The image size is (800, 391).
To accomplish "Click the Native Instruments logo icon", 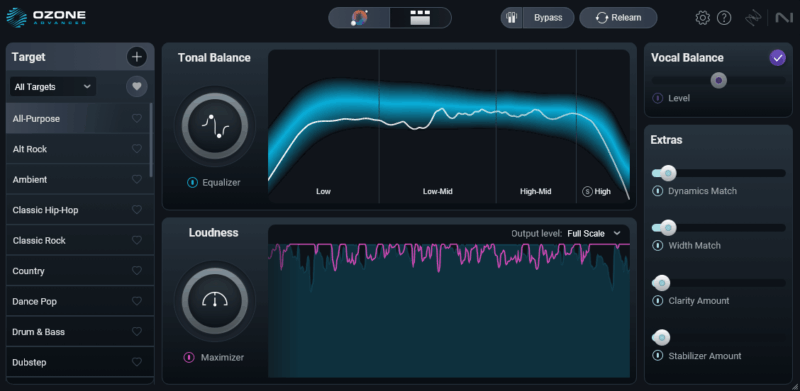I will click(x=784, y=18).
